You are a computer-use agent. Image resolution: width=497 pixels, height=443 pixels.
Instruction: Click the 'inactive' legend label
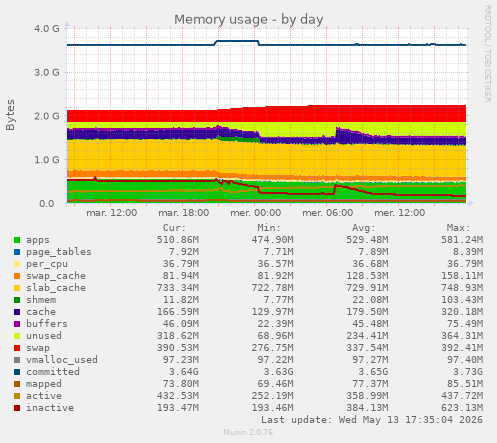pyautogui.click(x=50, y=408)
